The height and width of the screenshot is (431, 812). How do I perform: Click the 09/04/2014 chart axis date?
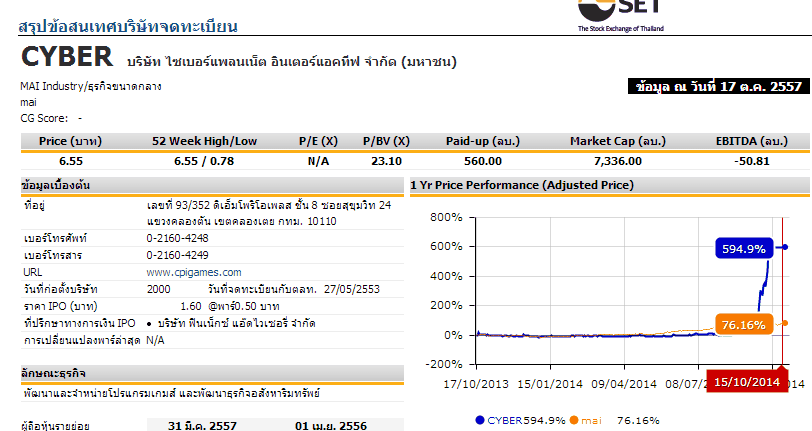pyautogui.click(x=624, y=384)
